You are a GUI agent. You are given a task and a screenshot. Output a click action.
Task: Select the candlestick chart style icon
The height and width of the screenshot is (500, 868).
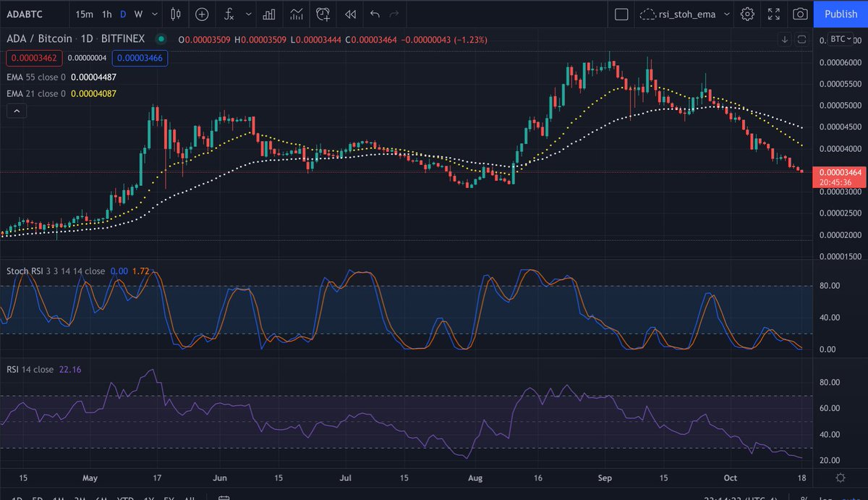tap(175, 14)
